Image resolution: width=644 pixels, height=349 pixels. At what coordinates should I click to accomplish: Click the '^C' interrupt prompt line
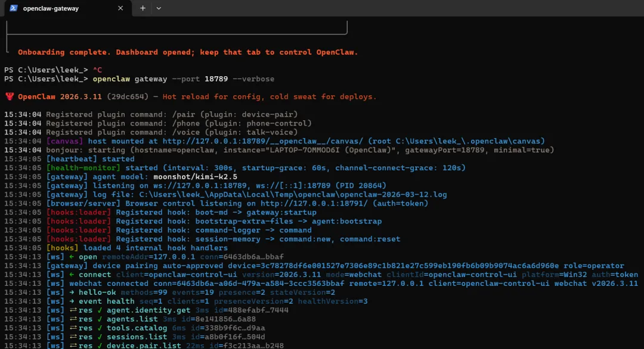click(x=53, y=70)
